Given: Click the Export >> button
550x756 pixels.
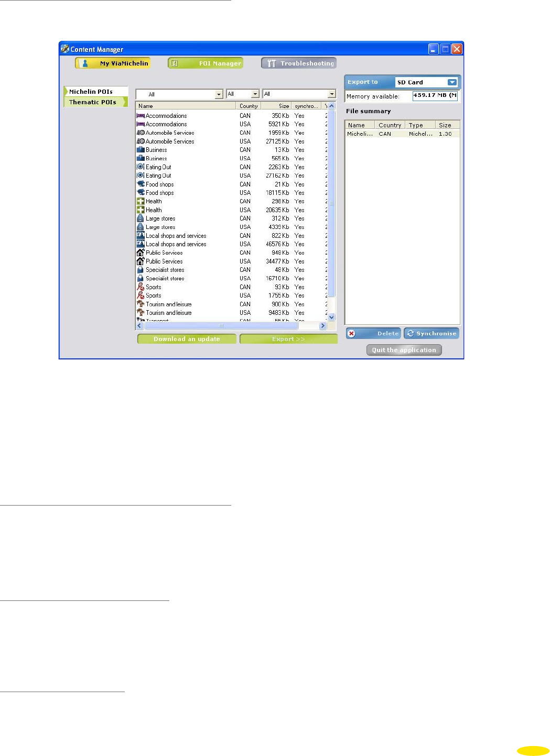Looking at the screenshot, I should [x=288, y=339].
